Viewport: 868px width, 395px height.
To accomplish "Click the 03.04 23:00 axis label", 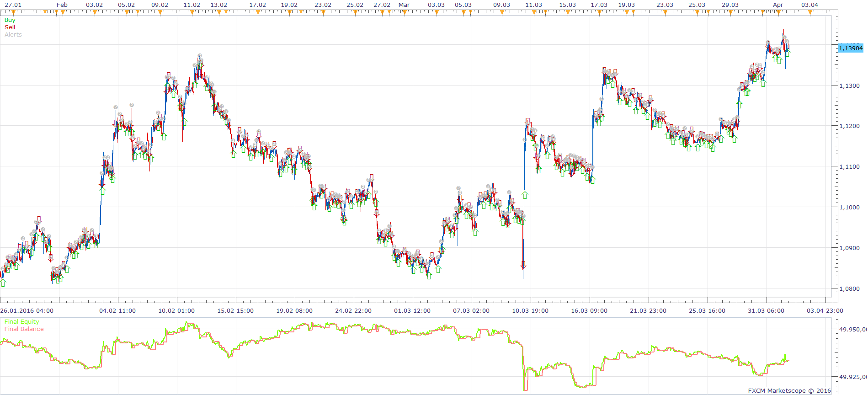I will (x=825, y=311).
